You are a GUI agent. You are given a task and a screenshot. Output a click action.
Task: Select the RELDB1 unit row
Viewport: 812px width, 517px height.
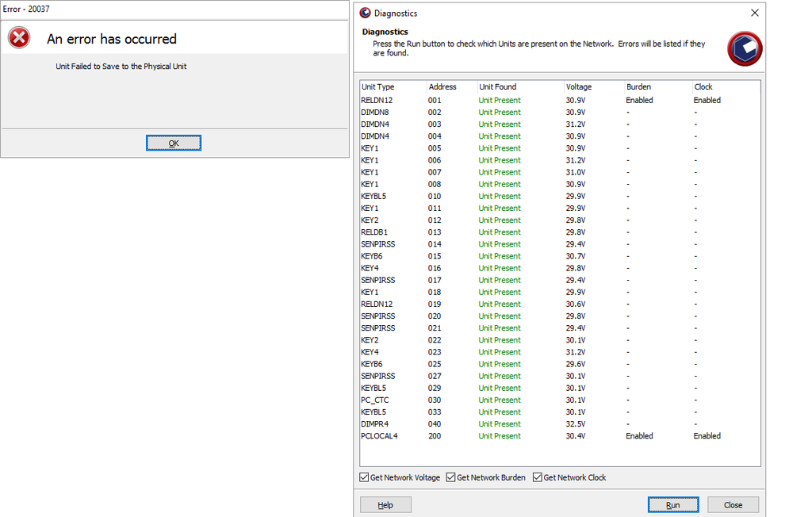tap(560, 232)
